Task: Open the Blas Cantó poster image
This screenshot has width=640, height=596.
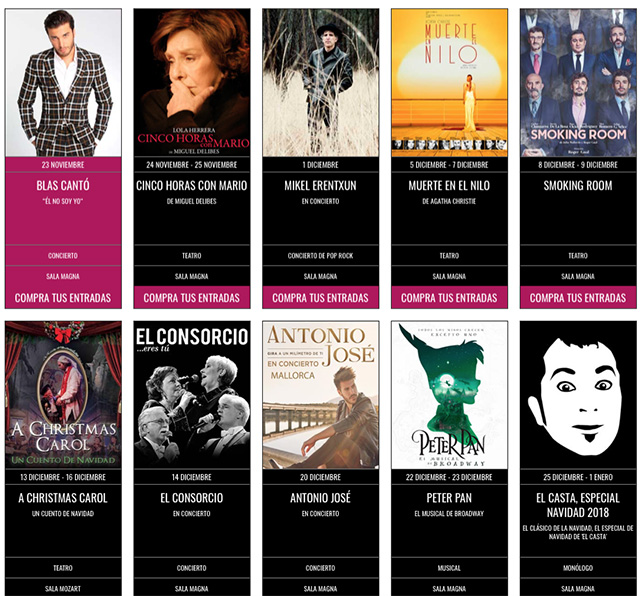Action: tap(63, 82)
